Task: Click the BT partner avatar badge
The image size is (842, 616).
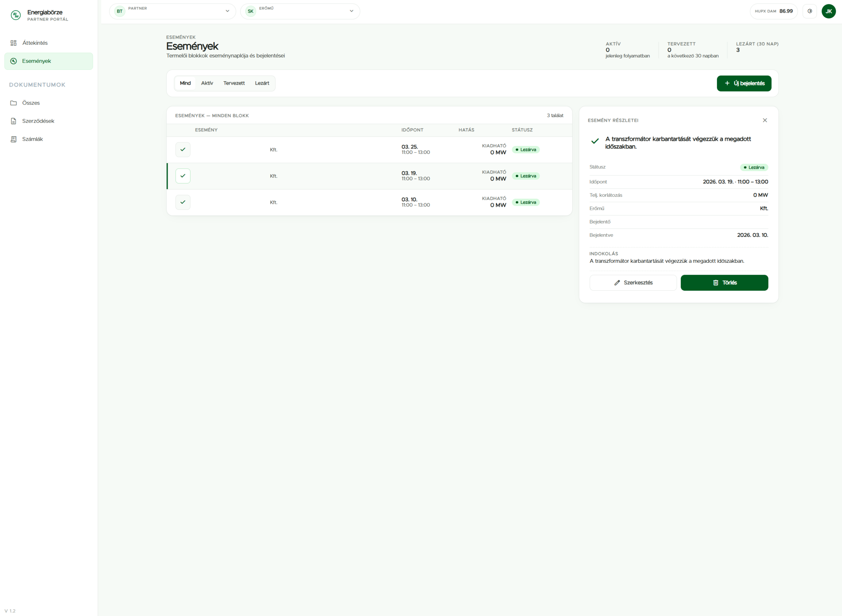Action: tap(119, 11)
